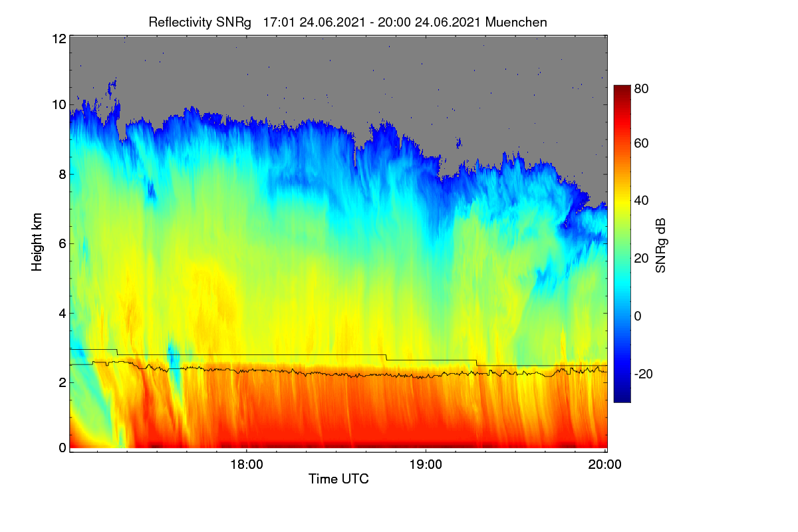Click the dark blue bottom of colorbar
Screen dimensions: 798x532
pyautogui.click(x=621, y=398)
